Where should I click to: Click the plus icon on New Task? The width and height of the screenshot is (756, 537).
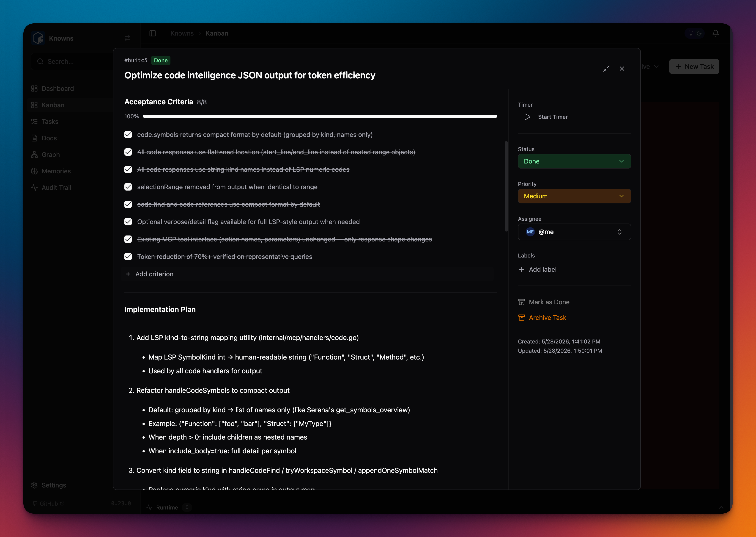pyautogui.click(x=678, y=67)
